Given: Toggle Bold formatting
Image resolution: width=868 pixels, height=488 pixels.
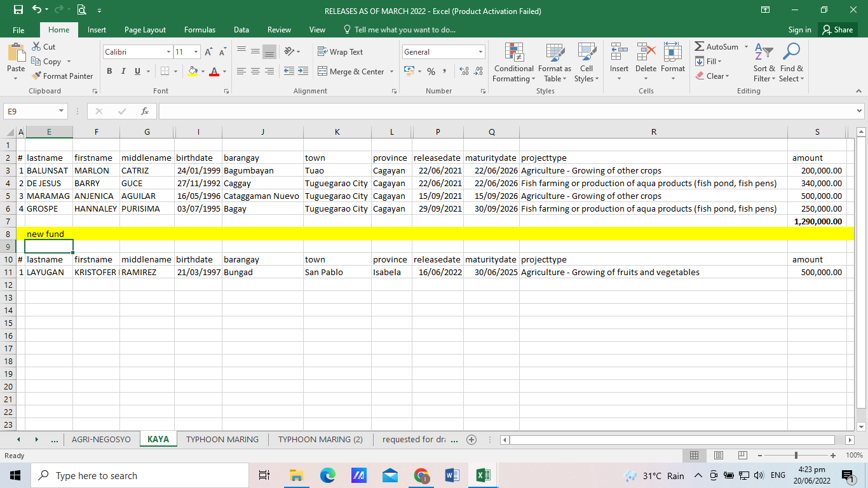Looking at the screenshot, I should point(109,71).
